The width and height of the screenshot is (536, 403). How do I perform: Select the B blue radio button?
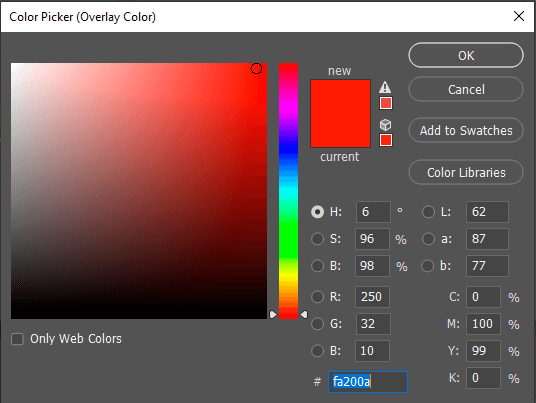pos(317,351)
